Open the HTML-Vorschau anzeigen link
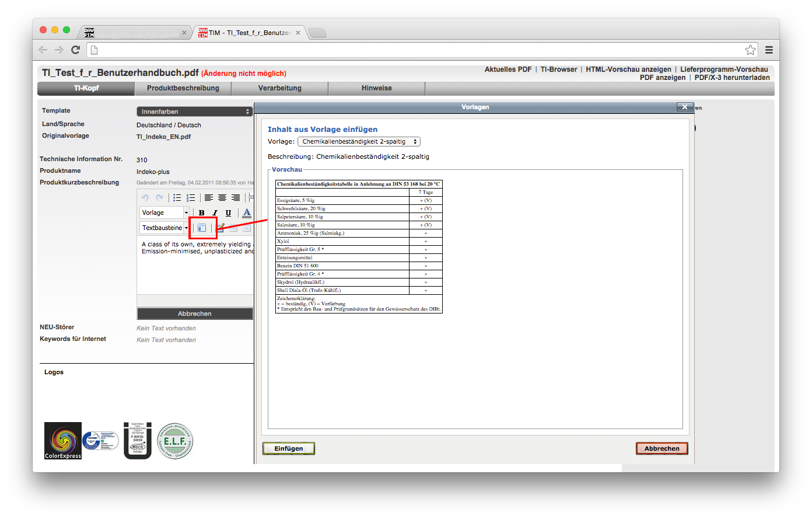The height and width of the screenshot is (519, 812). tap(628, 69)
